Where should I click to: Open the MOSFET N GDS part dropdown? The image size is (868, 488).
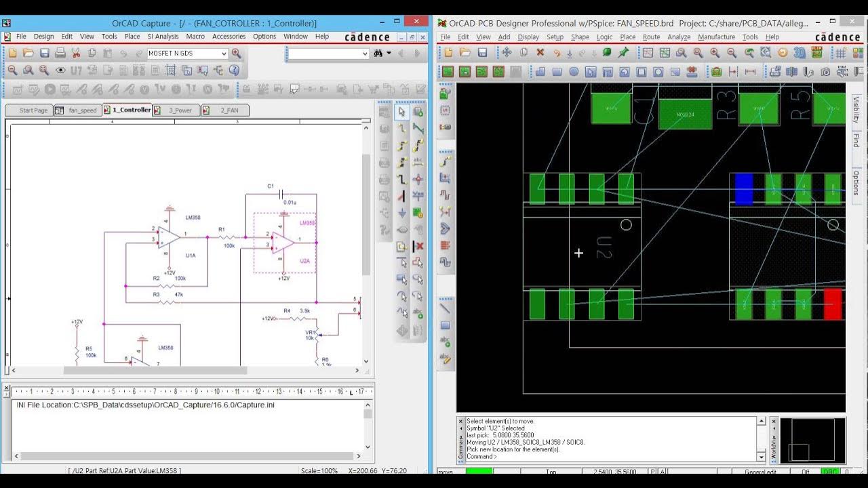tap(224, 54)
